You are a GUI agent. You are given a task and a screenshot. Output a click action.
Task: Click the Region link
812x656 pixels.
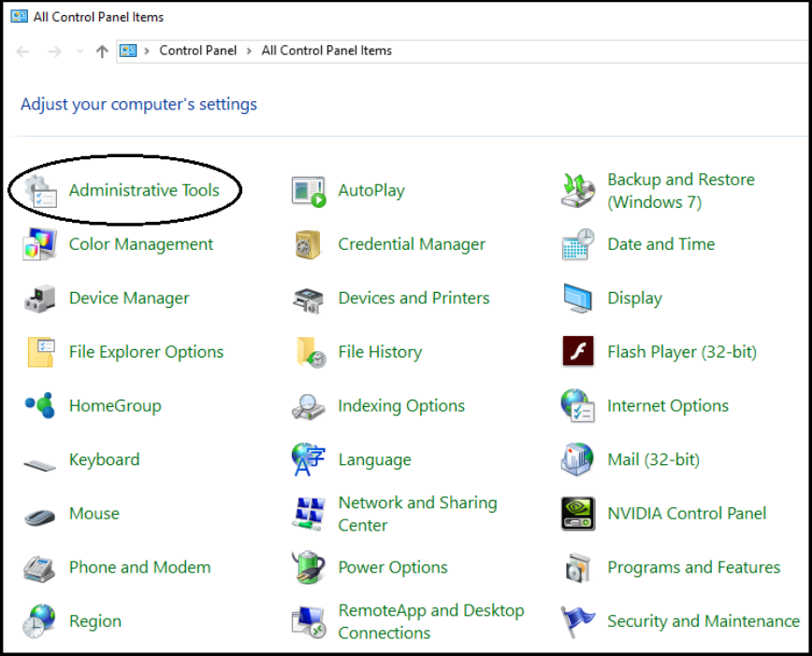(95, 621)
